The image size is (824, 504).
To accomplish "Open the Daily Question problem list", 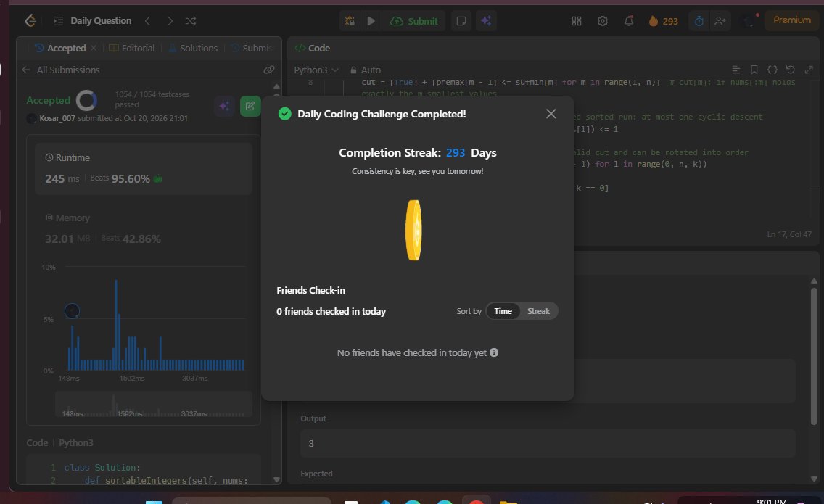I will [93, 21].
